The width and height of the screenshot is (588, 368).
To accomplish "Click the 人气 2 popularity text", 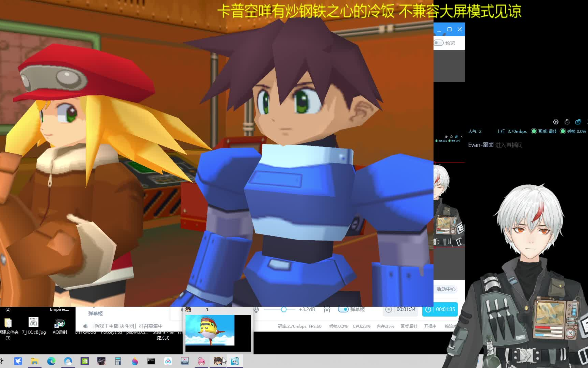I will point(475,132).
